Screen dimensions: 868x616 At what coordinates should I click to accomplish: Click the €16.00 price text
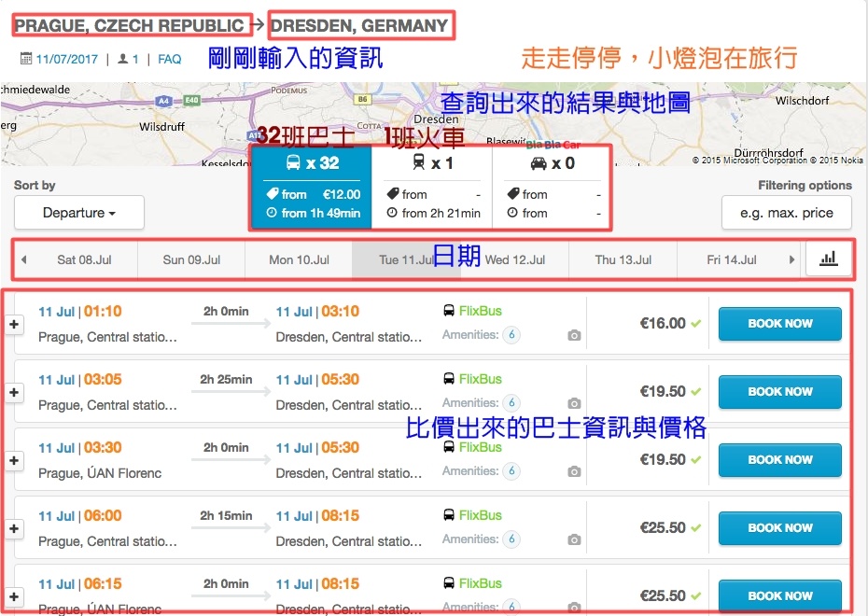tap(663, 323)
